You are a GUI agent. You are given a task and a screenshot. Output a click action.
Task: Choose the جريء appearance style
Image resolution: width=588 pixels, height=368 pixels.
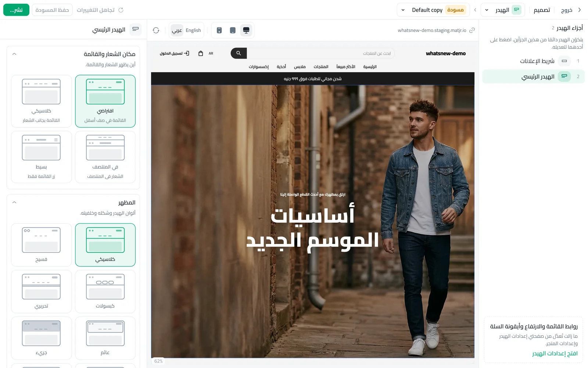tap(42, 338)
